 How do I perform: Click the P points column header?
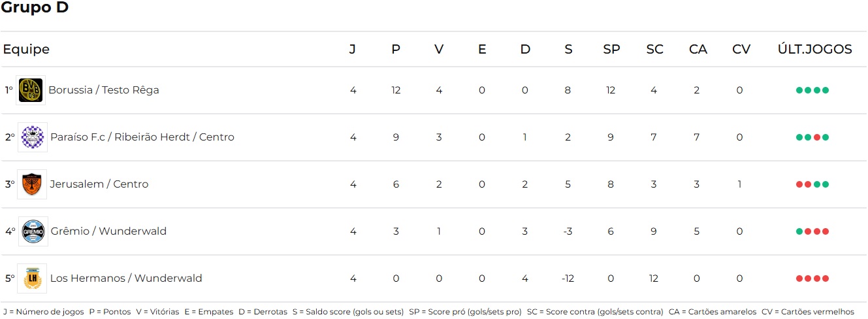click(x=396, y=50)
